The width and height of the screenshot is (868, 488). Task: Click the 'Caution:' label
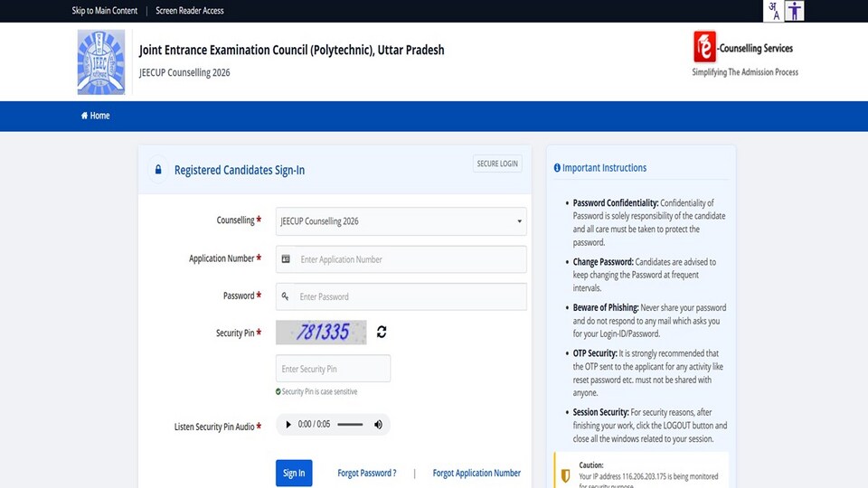click(591, 465)
